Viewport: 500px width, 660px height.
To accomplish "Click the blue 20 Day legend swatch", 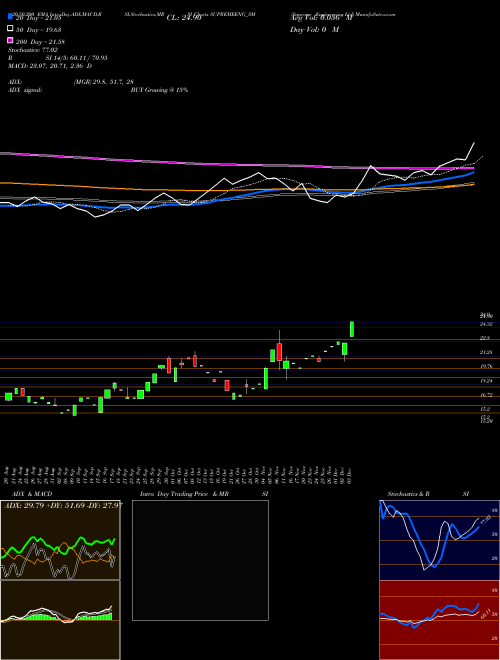I will pos(10,17).
